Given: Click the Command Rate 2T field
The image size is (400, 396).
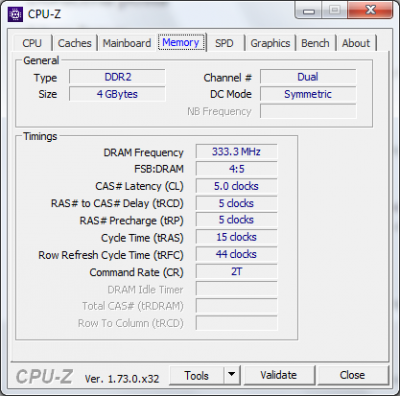Looking at the screenshot, I should tap(236, 272).
